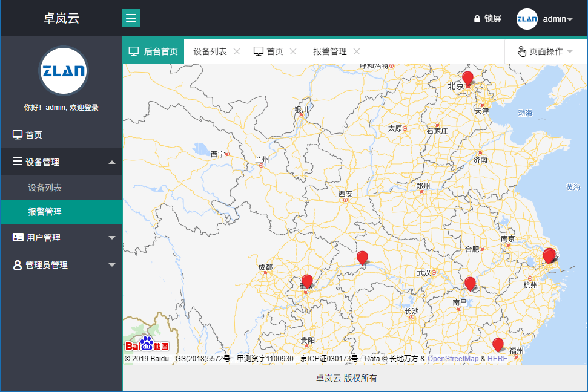Close the 设备列表 tab
The height and width of the screenshot is (392, 588).
[x=237, y=51]
